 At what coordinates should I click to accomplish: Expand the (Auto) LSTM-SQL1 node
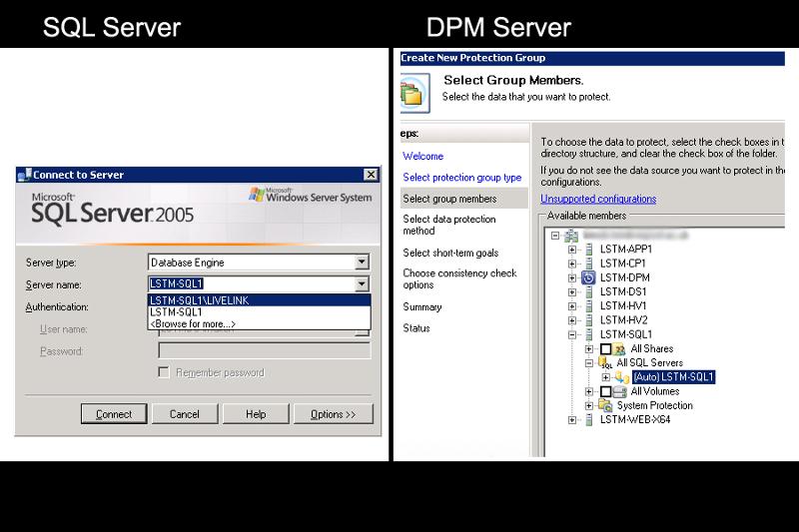pyautogui.click(x=605, y=377)
